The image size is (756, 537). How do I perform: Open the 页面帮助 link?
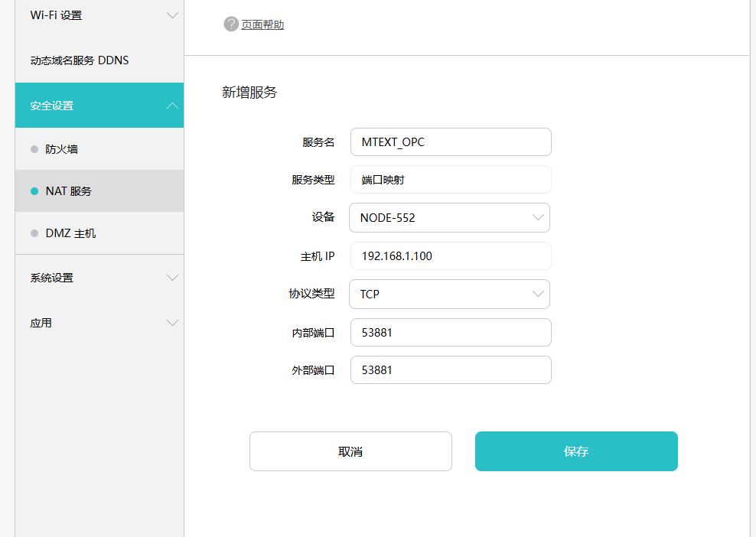click(x=262, y=24)
